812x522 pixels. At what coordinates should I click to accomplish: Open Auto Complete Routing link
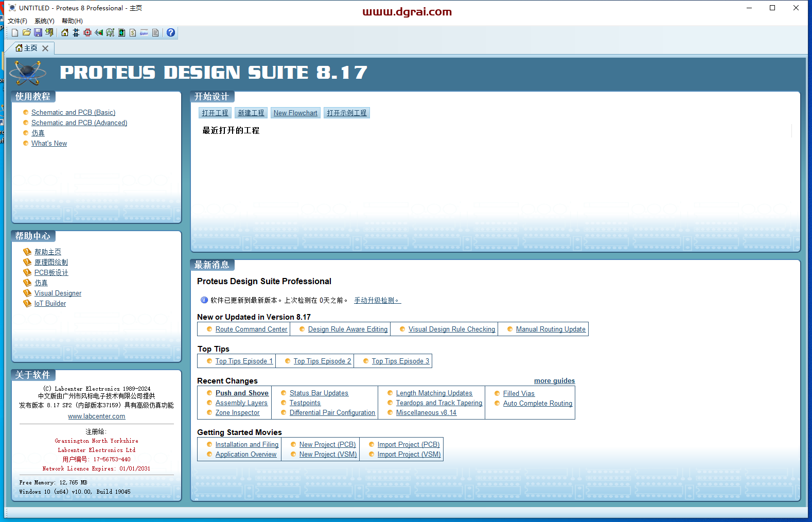[x=538, y=404]
